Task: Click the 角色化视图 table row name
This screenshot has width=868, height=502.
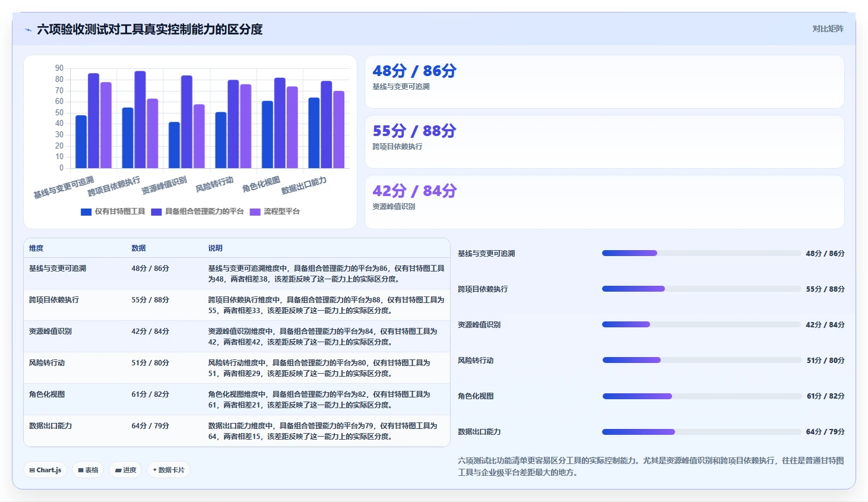Action: point(47,394)
